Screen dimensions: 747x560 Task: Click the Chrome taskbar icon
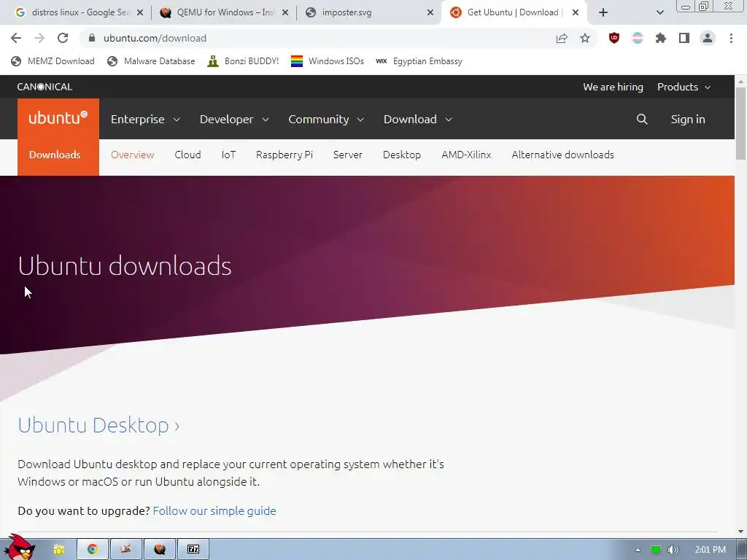pyautogui.click(x=93, y=550)
